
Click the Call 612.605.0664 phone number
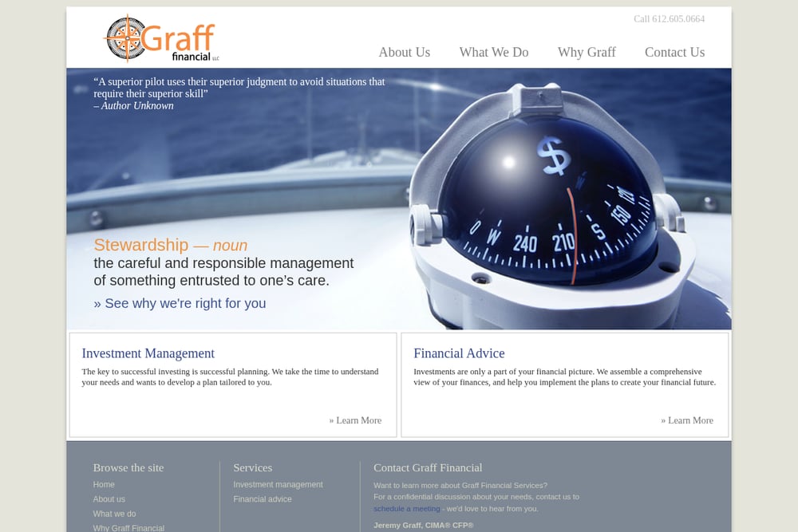point(669,19)
